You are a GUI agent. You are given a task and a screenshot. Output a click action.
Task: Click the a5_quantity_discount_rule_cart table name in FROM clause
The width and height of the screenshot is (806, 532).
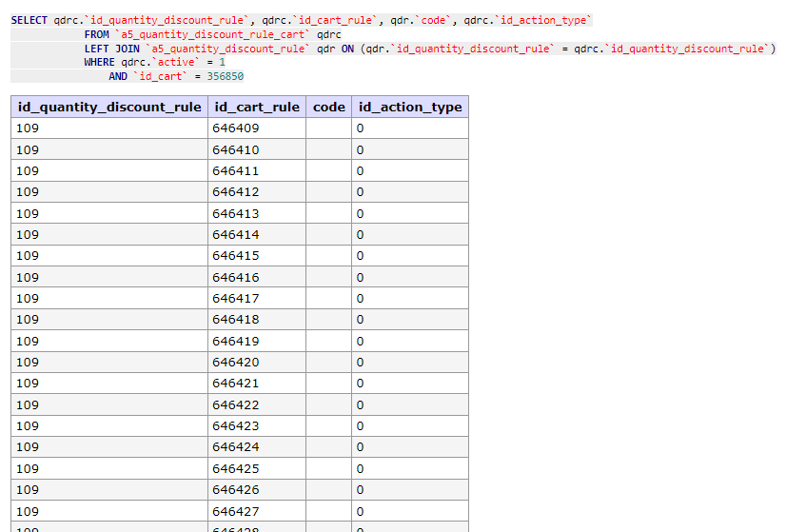click(215, 34)
